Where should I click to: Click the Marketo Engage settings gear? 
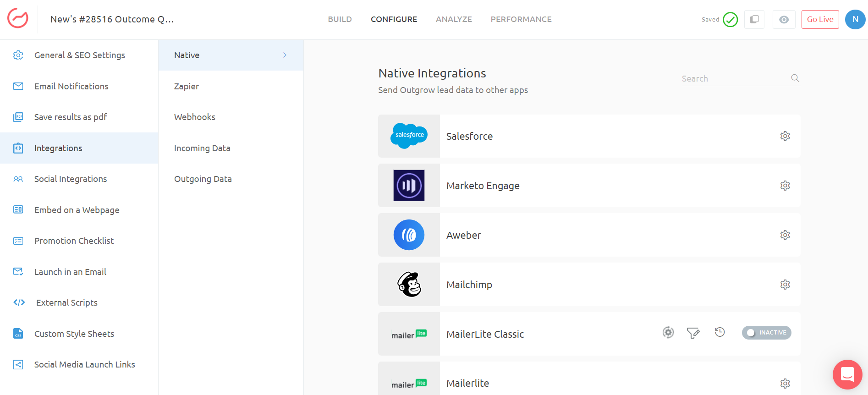click(785, 186)
